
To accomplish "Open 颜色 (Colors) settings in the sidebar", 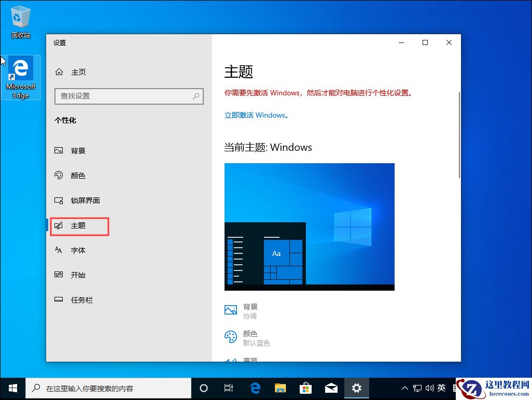I will pos(78,176).
